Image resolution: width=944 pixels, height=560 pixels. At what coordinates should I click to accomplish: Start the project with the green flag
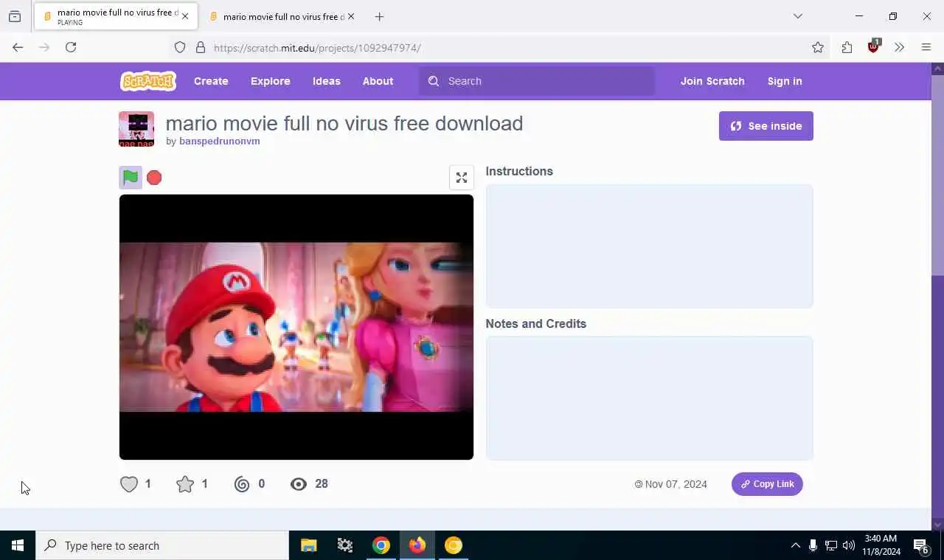tap(131, 178)
